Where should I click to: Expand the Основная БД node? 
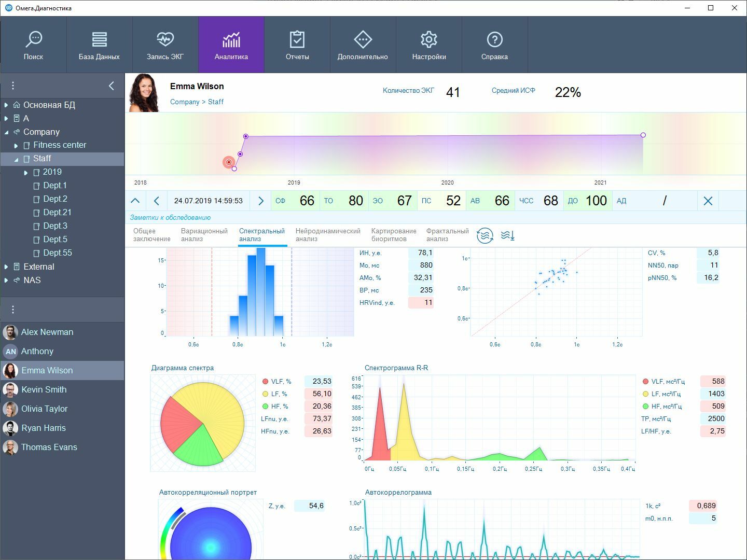6,105
